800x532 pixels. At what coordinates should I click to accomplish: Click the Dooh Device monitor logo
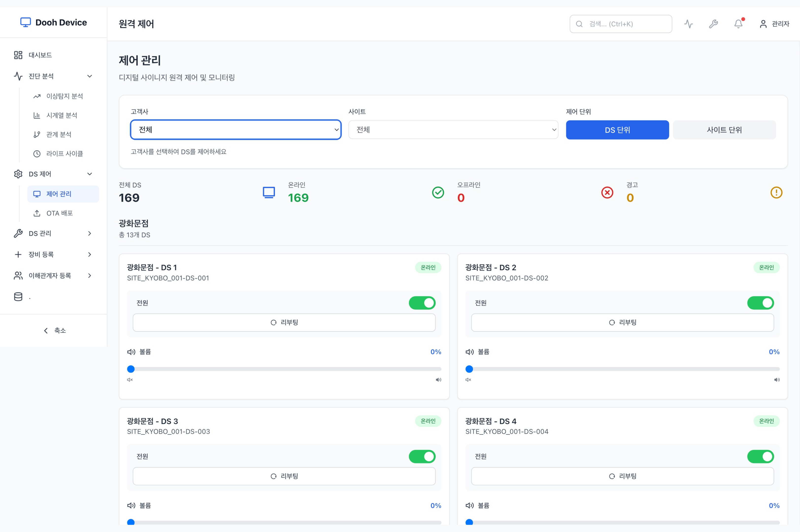pos(25,22)
